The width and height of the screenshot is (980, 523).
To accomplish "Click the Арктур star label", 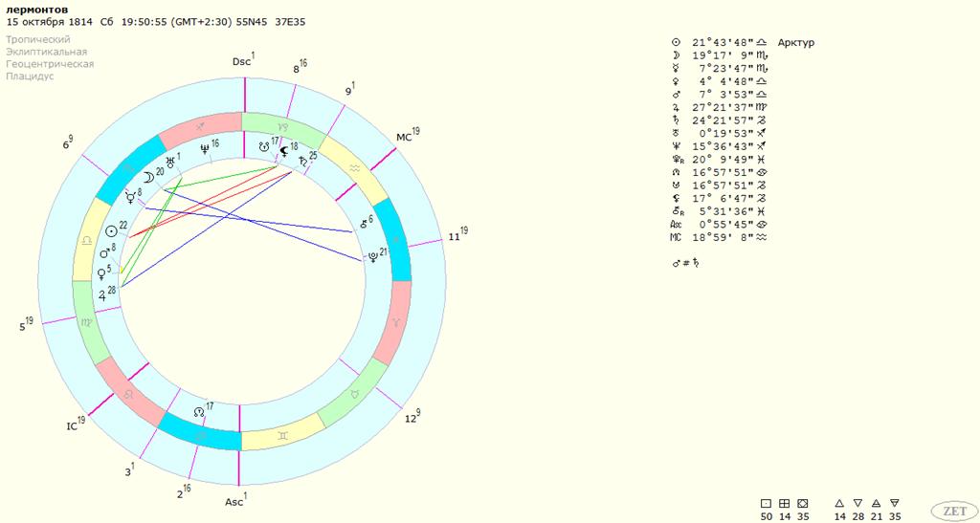I will pyautogui.click(x=796, y=43).
